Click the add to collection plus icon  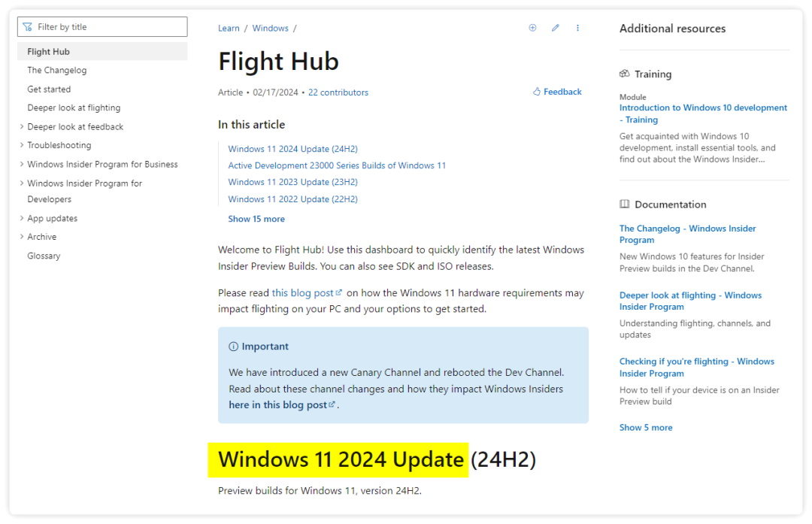532,28
